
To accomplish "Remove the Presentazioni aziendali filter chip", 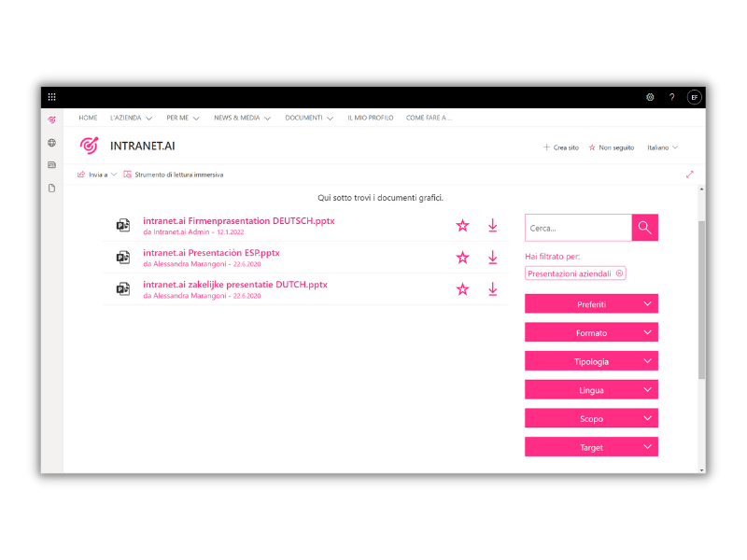I will (x=618, y=273).
